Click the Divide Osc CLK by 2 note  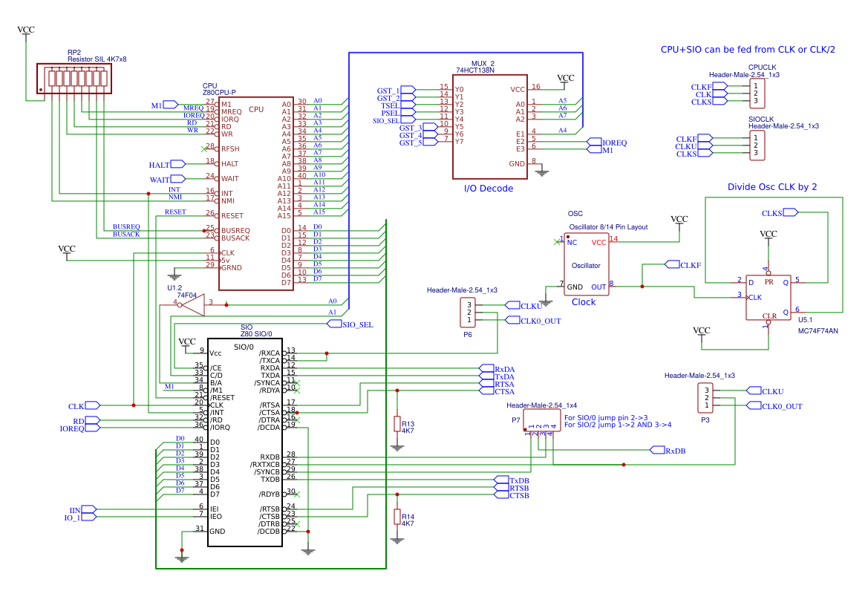(x=773, y=186)
